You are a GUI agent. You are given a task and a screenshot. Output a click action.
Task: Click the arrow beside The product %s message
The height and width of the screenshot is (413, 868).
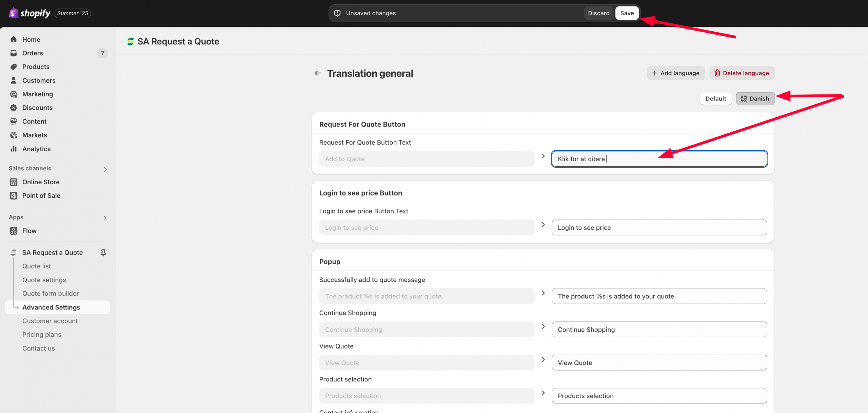543,293
